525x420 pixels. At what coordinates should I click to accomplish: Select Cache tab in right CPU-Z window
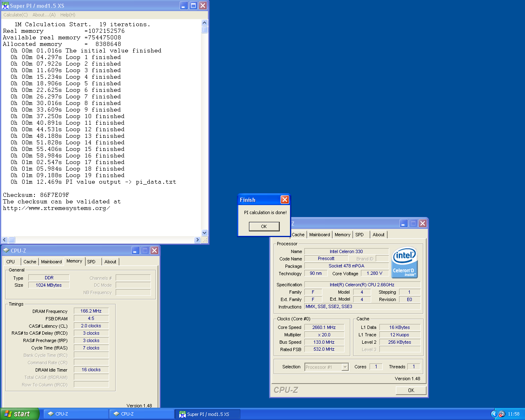(x=298, y=235)
